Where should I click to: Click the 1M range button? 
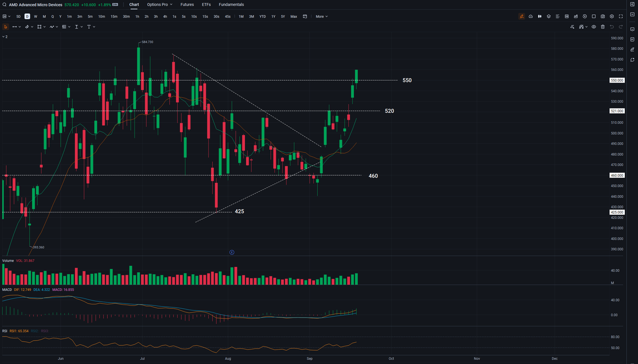(x=241, y=16)
